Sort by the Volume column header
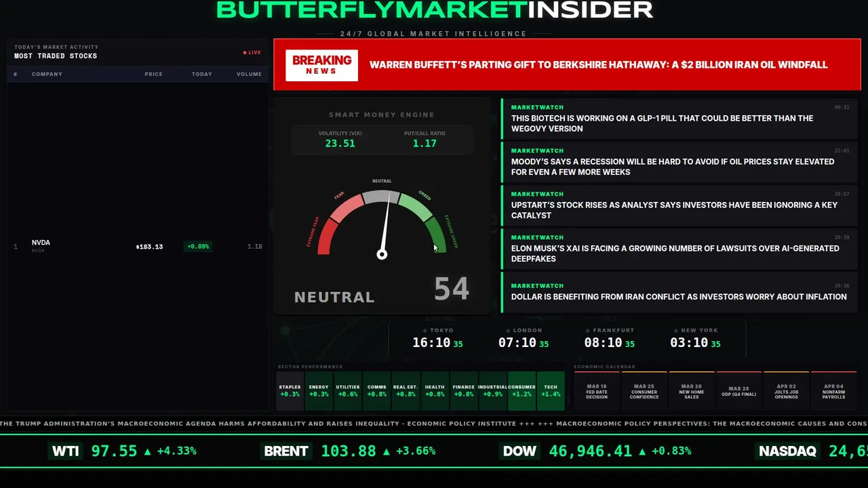The height and width of the screenshot is (488, 868). click(x=249, y=74)
